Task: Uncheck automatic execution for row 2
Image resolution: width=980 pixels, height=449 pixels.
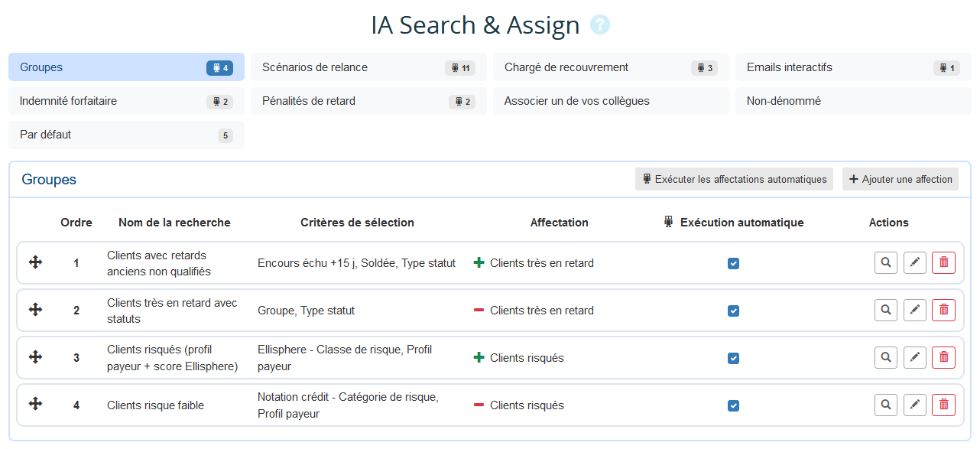Action: click(x=733, y=311)
